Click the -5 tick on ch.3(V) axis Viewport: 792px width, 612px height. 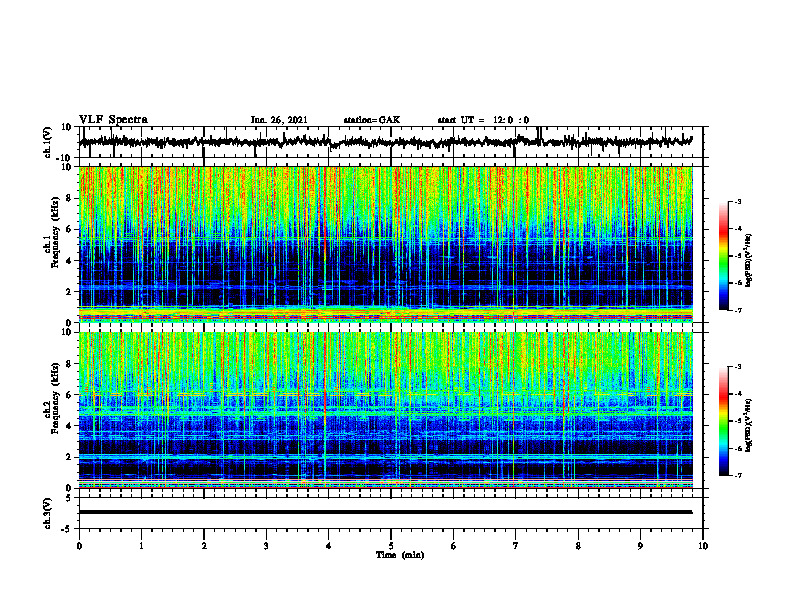pos(67,529)
